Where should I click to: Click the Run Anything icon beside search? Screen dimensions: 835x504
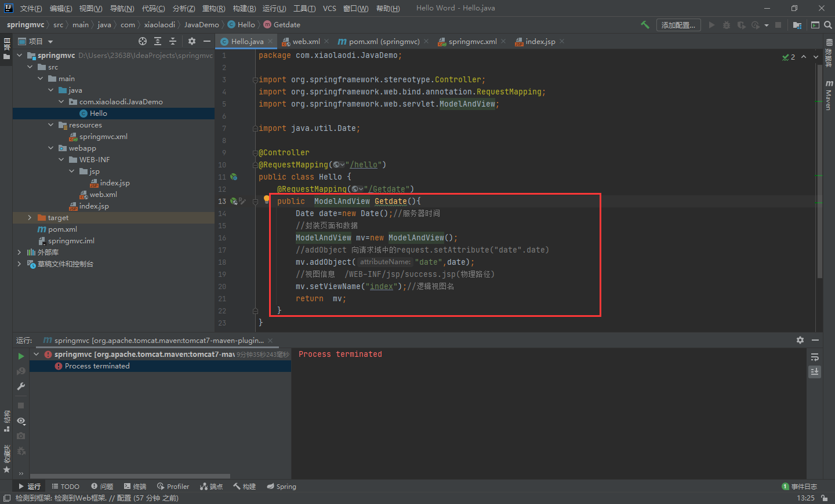click(x=815, y=25)
